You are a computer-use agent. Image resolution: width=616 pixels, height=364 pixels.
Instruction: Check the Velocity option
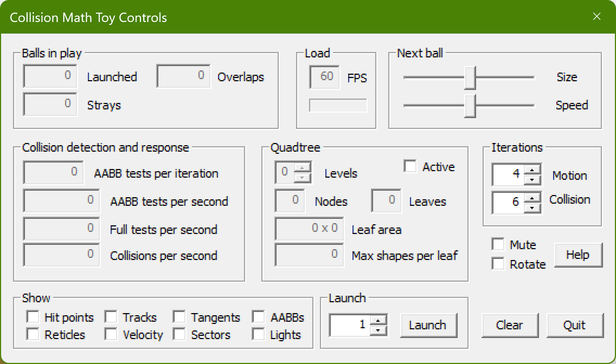tap(111, 334)
